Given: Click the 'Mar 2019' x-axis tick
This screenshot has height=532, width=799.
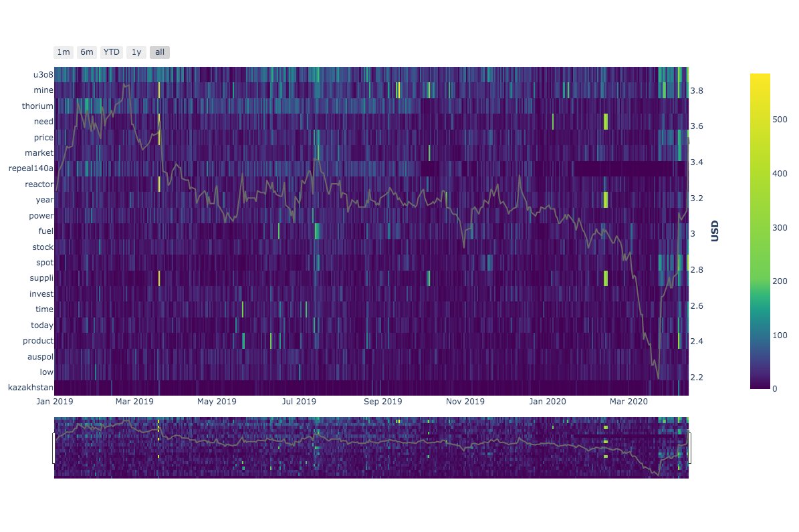Looking at the screenshot, I should (x=134, y=402).
